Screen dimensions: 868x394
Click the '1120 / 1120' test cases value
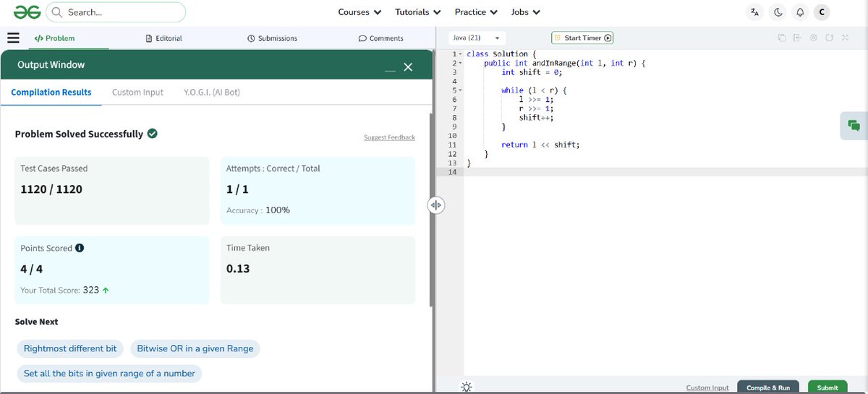(51, 189)
